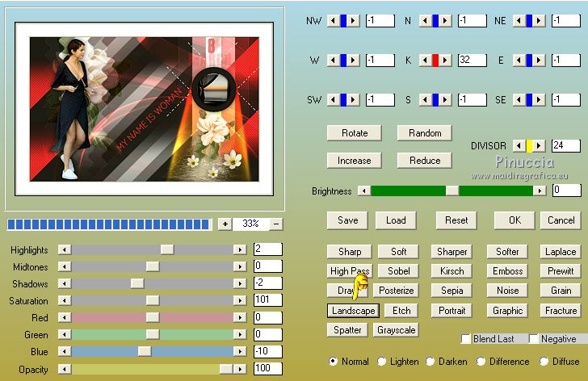This screenshot has height=381, width=588.
Task: Click the Highlights left arrow
Action: [x=65, y=249]
